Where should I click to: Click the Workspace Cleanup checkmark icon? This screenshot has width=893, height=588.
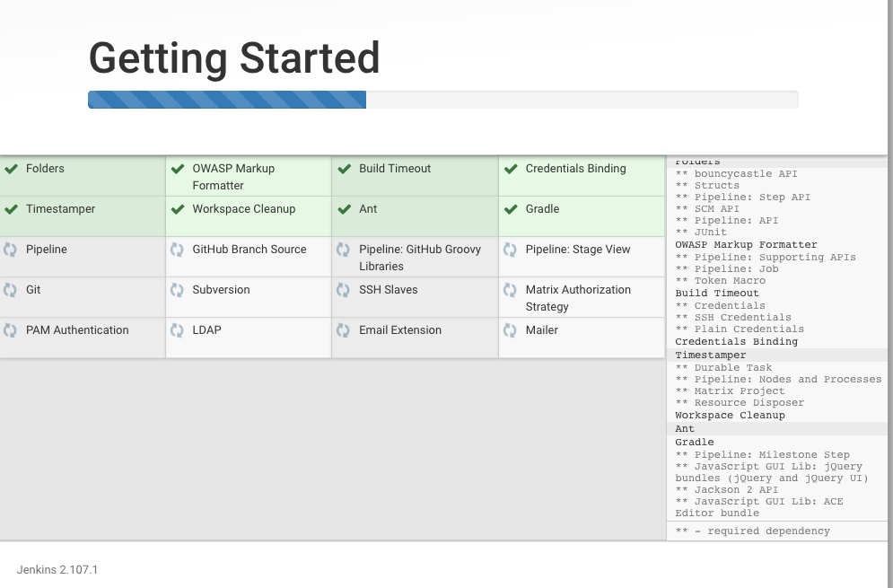coord(178,209)
